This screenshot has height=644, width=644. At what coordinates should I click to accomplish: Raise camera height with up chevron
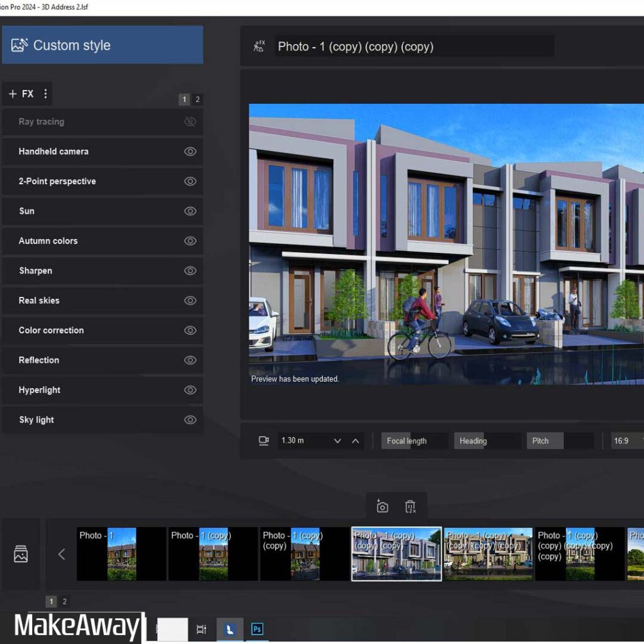click(x=355, y=441)
